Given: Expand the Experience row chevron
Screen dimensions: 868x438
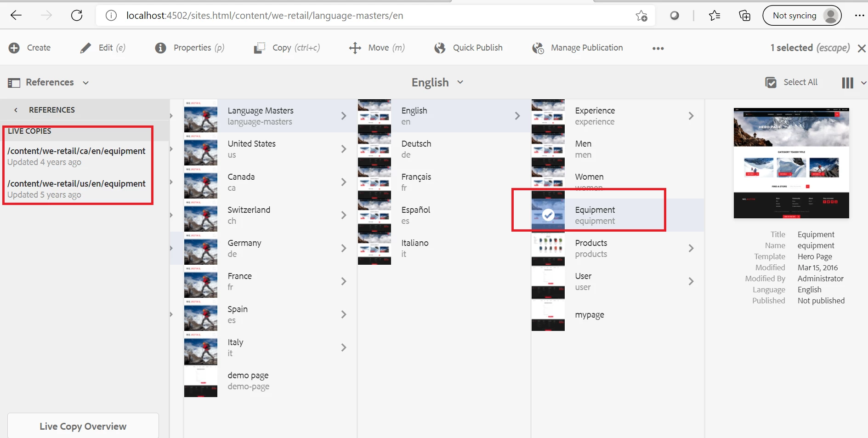Looking at the screenshot, I should (x=691, y=116).
